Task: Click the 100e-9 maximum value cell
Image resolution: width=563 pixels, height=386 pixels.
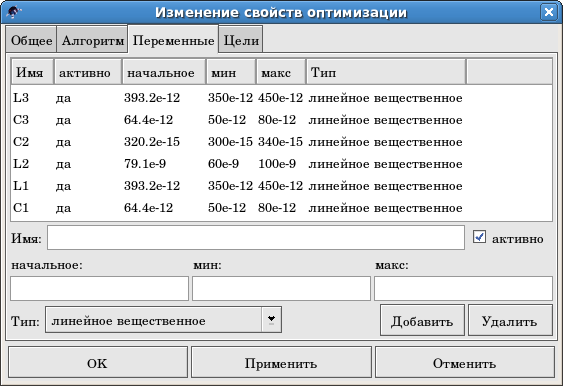Action: 277,164
